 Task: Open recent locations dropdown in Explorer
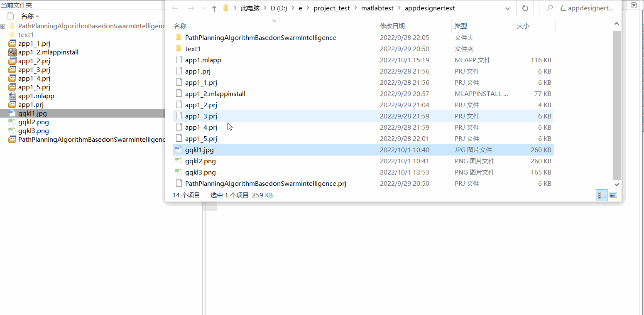click(203, 8)
